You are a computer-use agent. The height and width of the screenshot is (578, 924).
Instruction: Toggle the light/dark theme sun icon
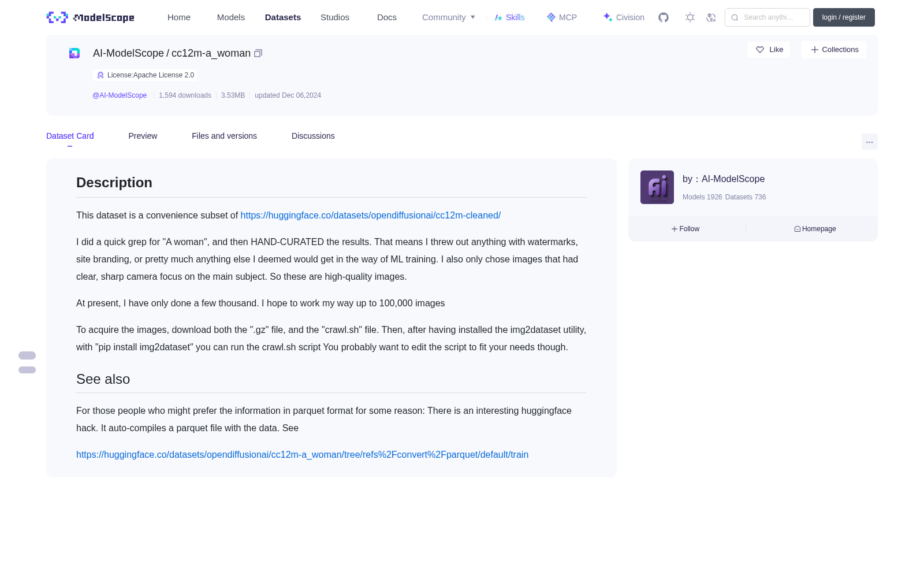pyautogui.click(x=690, y=17)
